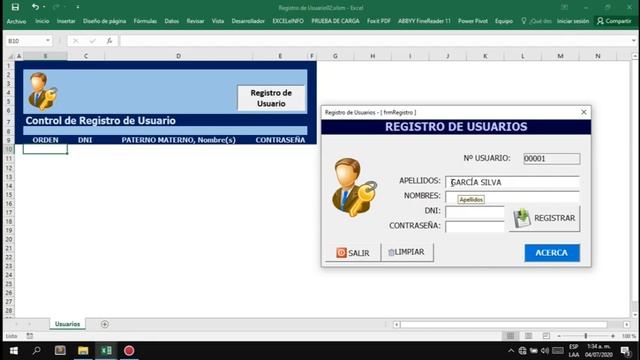Click the LIMPIAR button
The height and width of the screenshot is (360, 640).
(x=407, y=252)
